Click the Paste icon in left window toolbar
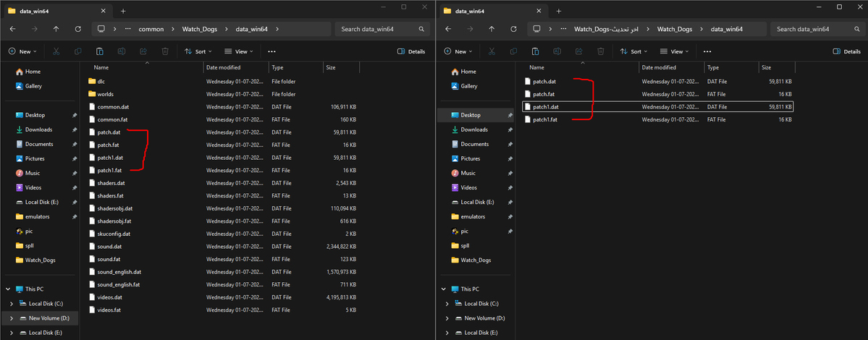 pos(100,51)
